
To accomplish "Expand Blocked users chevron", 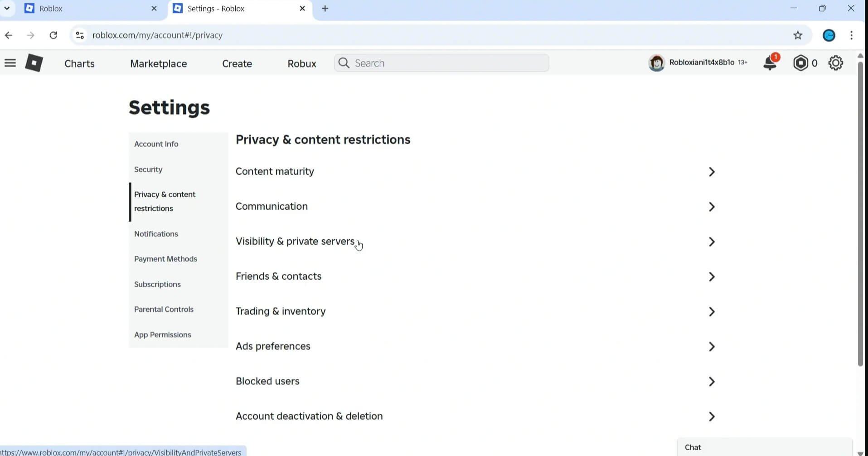I will [x=712, y=382].
